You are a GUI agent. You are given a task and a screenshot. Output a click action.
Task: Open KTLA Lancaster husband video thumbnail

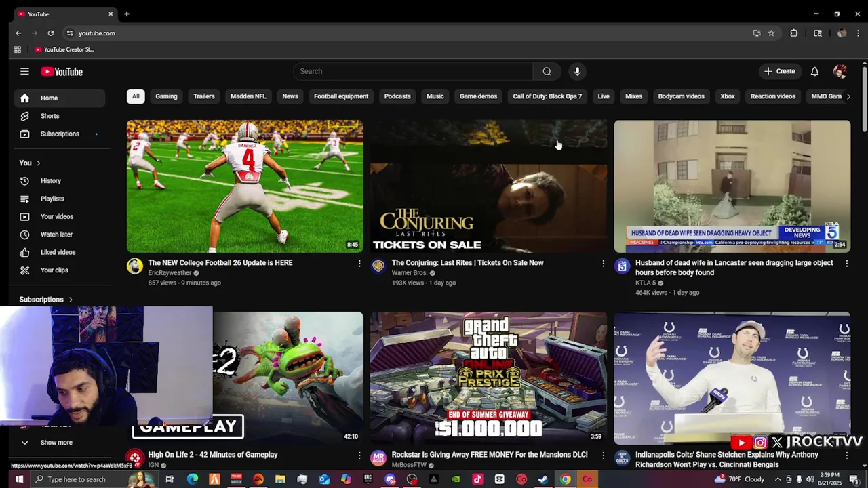click(x=732, y=186)
